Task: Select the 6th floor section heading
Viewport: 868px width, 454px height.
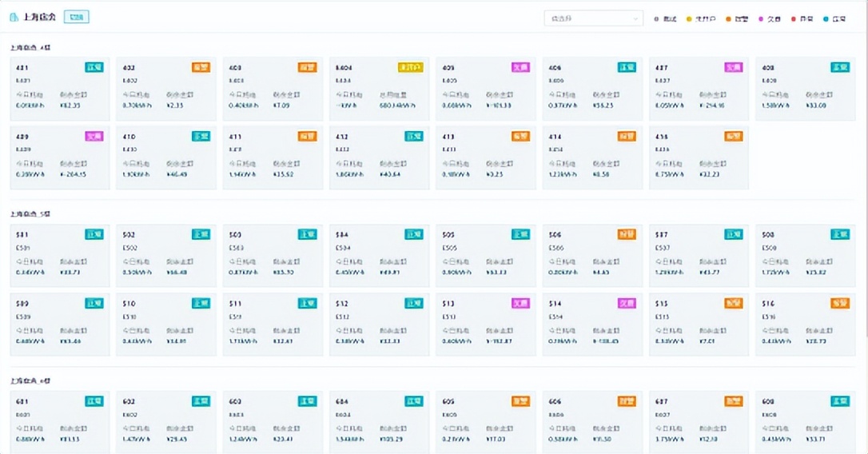Action: 30,380
